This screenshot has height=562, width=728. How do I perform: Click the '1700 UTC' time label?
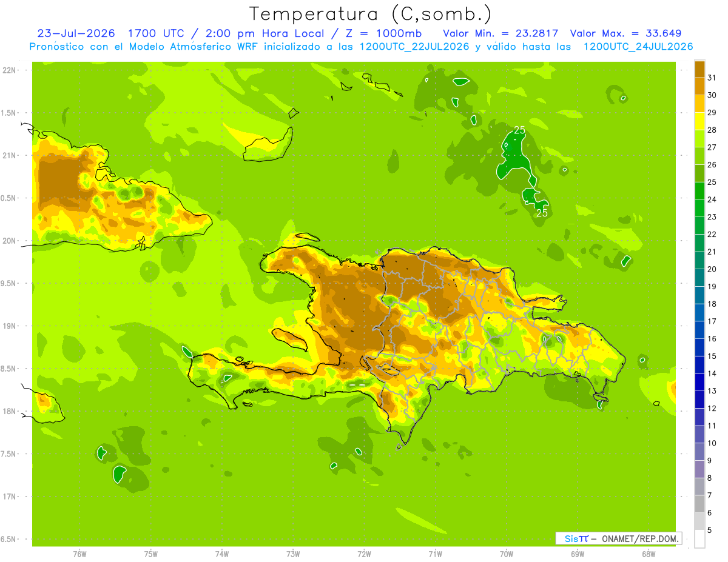point(157,33)
